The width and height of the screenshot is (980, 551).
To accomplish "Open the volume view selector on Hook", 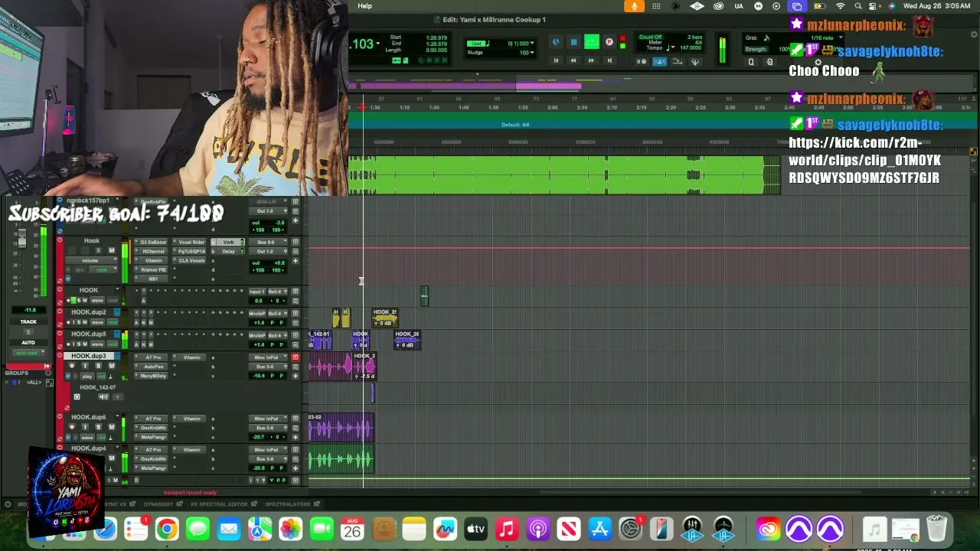I will [91, 260].
